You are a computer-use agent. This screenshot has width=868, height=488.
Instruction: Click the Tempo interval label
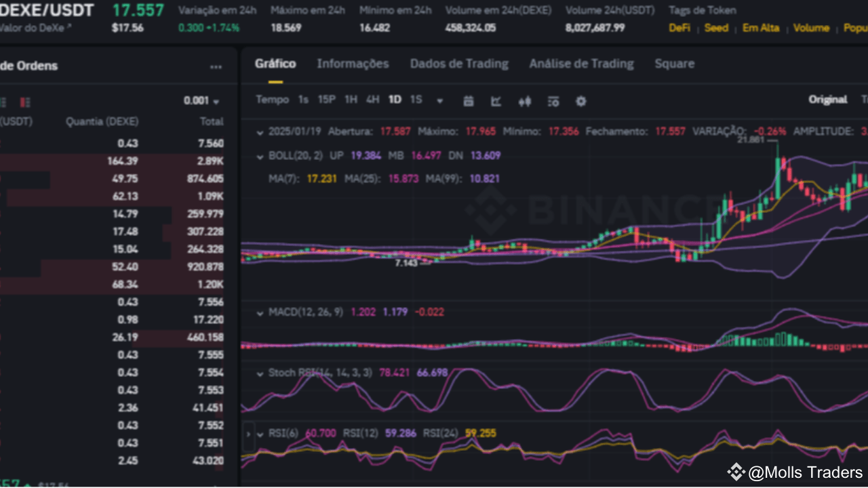tap(272, 100)
